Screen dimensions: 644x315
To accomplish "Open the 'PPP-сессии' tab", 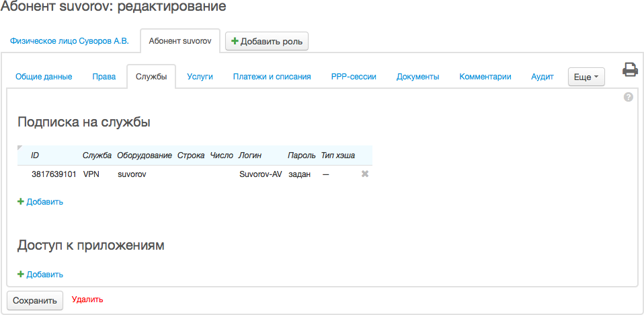I will (353, 77).
